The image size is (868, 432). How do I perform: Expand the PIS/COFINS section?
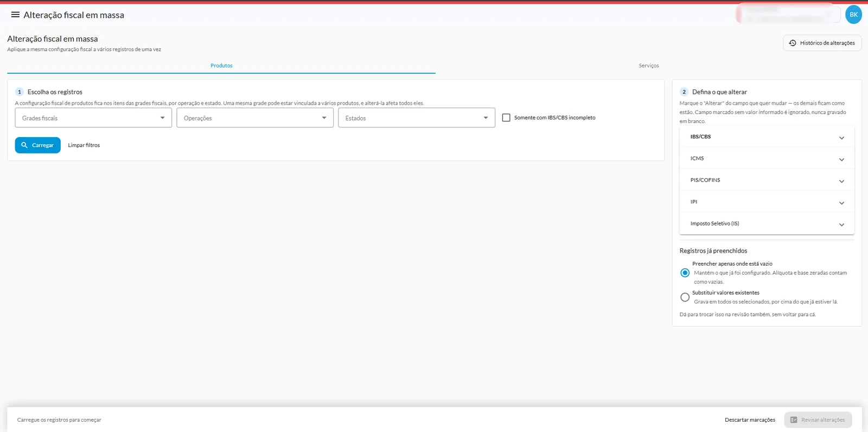[767, 180]
